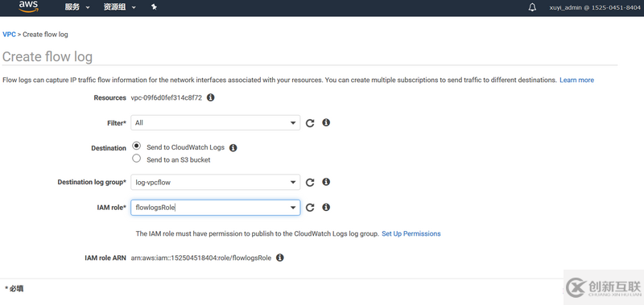Select Send to CloudWatch Logs option
The height and width of the screenshot is (305, 644).
[x=137, y=146]
